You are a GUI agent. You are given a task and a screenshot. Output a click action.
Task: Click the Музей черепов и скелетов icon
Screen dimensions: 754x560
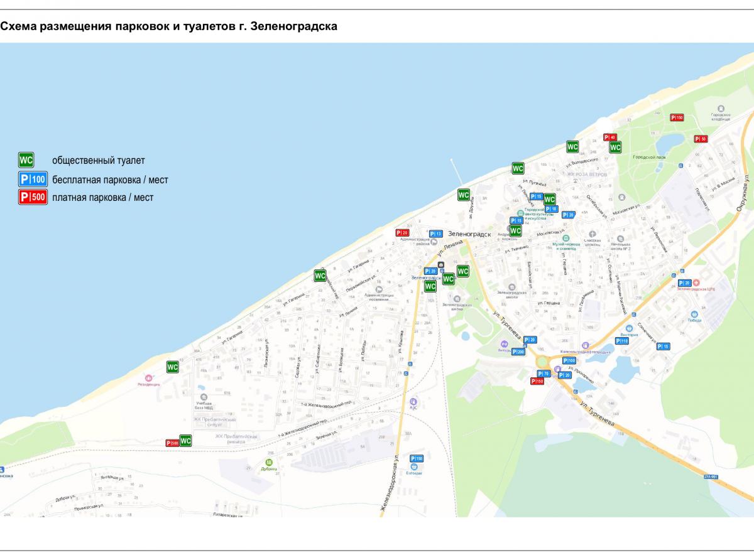565,239
